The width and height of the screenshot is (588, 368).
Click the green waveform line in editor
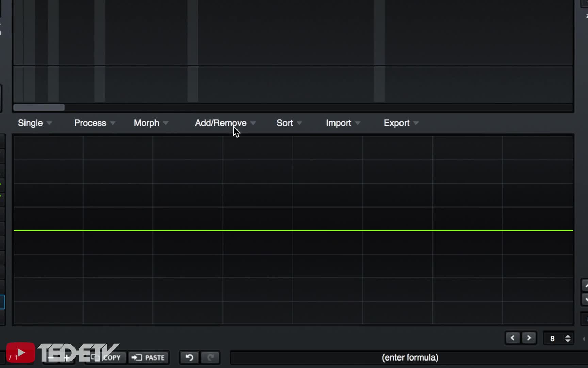pos(293,231)
